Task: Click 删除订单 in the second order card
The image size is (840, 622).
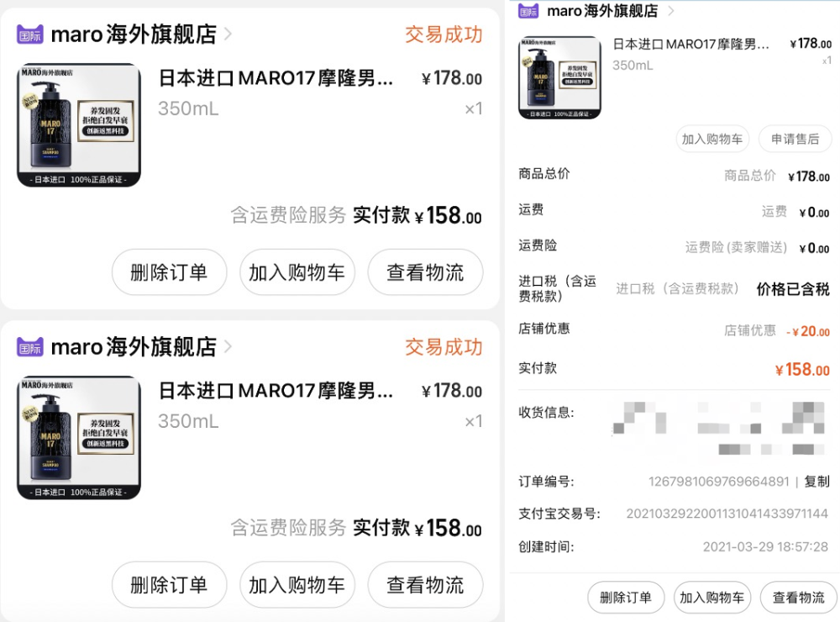Action: click(x=170, y=585)
